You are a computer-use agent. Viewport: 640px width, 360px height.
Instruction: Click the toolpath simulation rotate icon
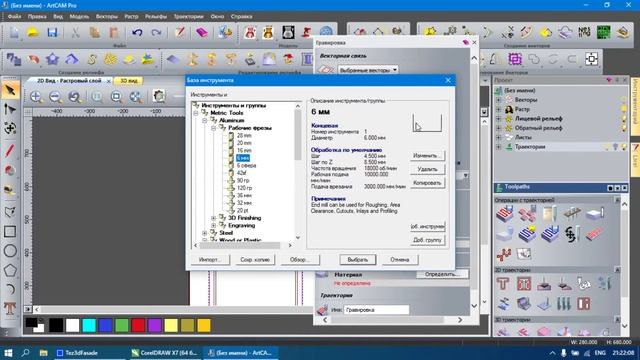[571, 234]
